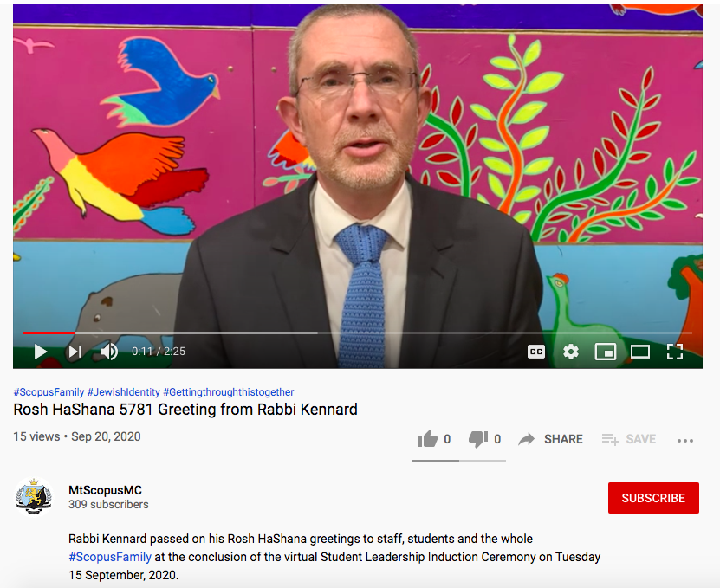Click the MtScopusMC channel name
The width and height of the screenshot is (720, 588).
[105, 490]
